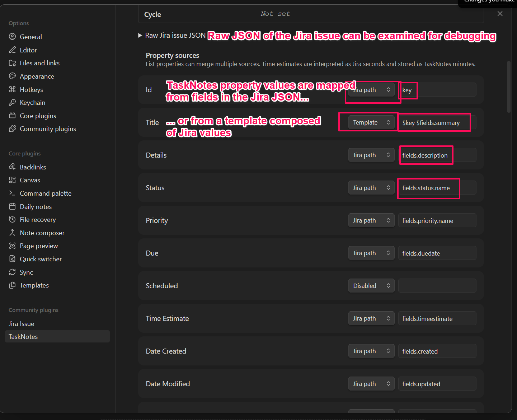The height and width of the screenshot is (420, 517).
Task: Open Daily notes plugin settings
Action: [57, 206]
